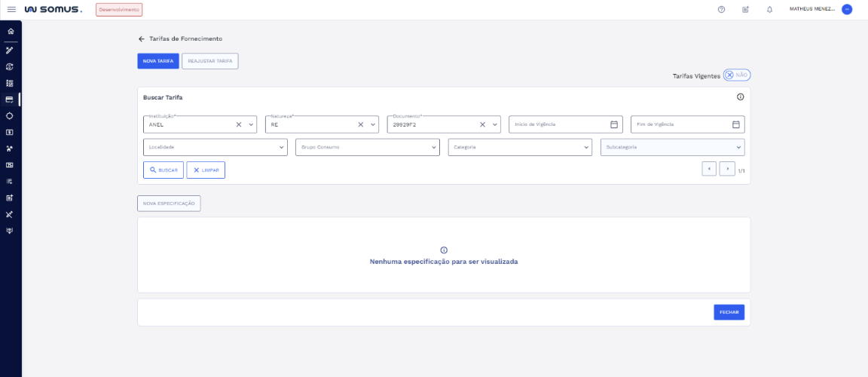The image size is (868, 377).
Task: Expand the Categoria dropdown
Action: point(519,147)
